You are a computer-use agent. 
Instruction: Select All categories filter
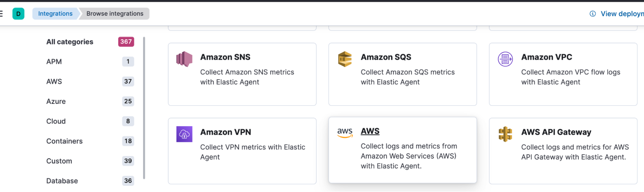pyautogui.click(x=70, y=42)
